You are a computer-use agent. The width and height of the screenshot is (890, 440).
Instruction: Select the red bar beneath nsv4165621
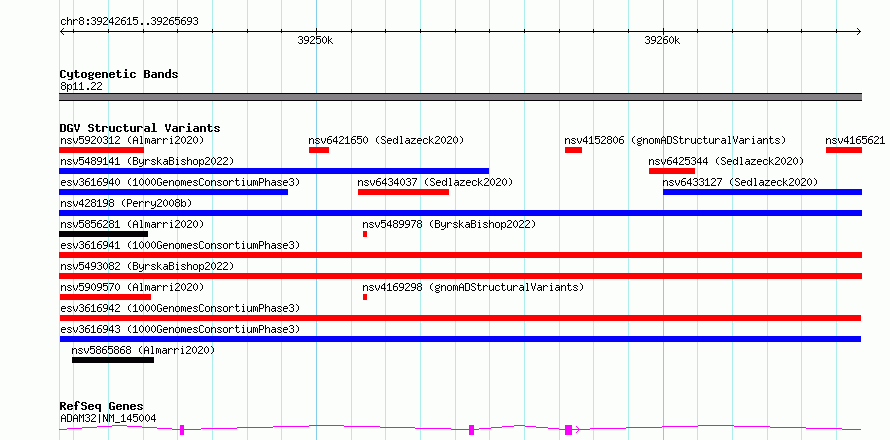(x=844, y=150)
